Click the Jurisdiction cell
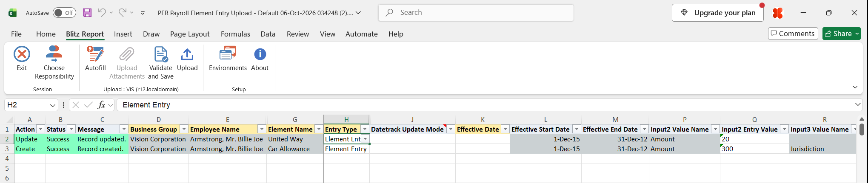 point(822,149)
